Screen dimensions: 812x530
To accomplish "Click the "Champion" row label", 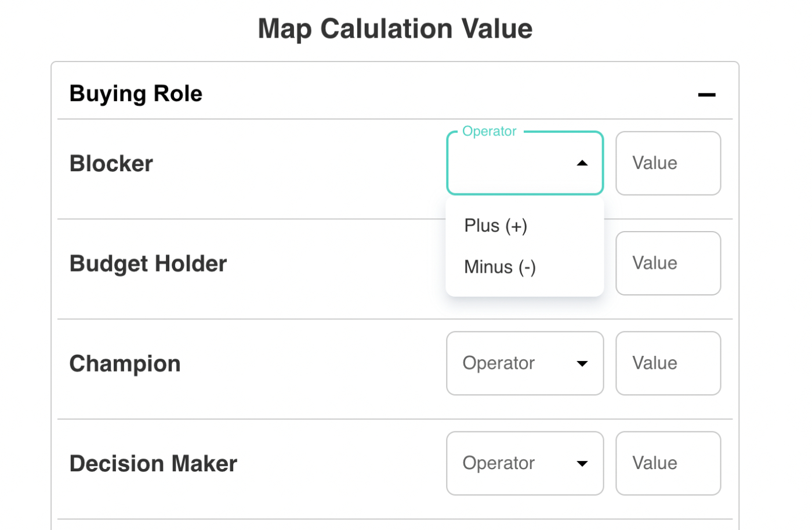I will tap(125, 363).
